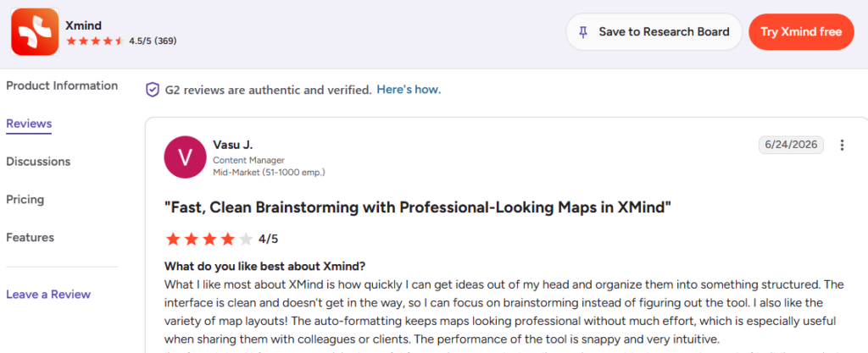Click reviewer name Vasu J.

(x=232, y=146)
